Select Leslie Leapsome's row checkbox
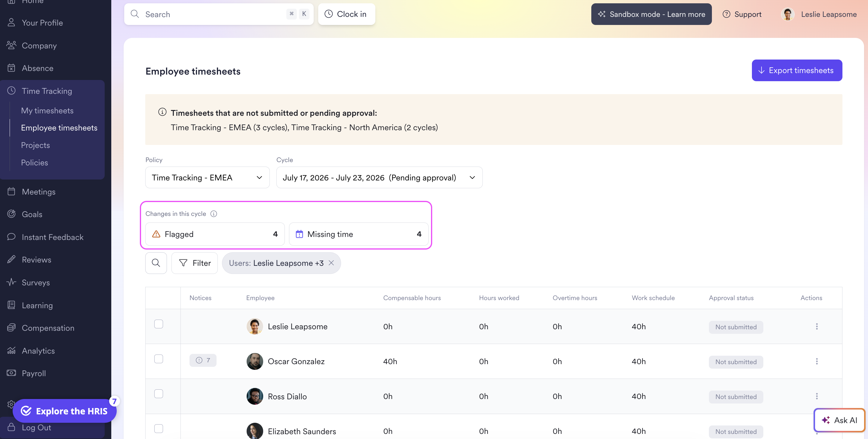Viewport: 868px width, 439px height. [159, 324]
